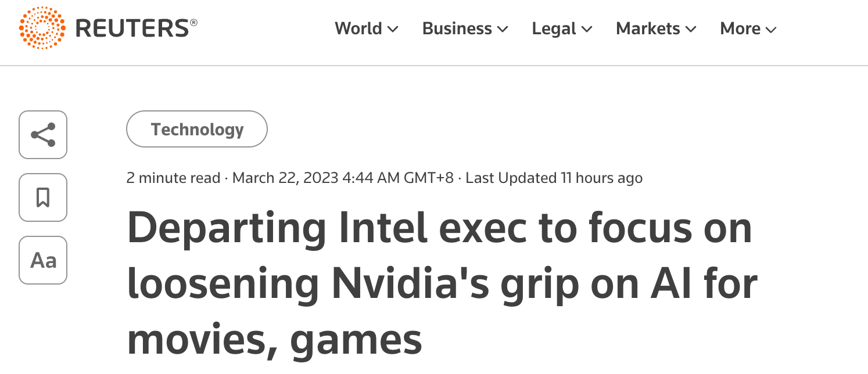Image resolution: width=868 pixels, height=374 pixels.
Task: Open the Markets section menu
Action: 648,28
